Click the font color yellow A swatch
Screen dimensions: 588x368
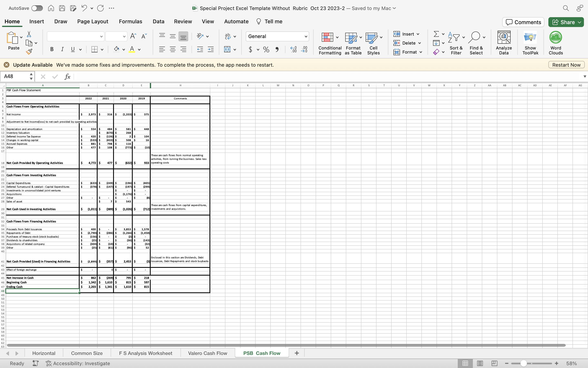(x=132, y=49)
